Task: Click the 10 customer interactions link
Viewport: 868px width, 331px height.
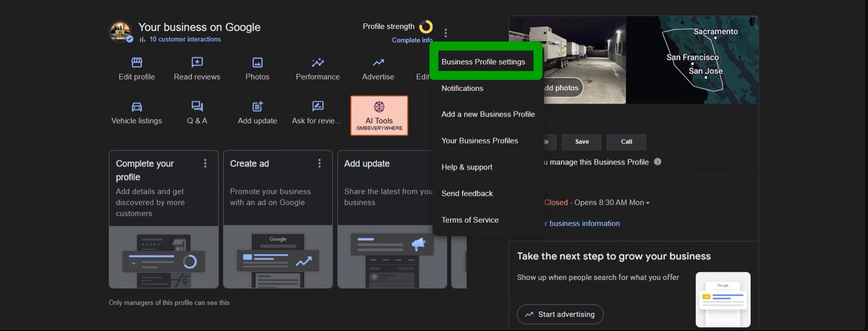Action: point(185,40)
